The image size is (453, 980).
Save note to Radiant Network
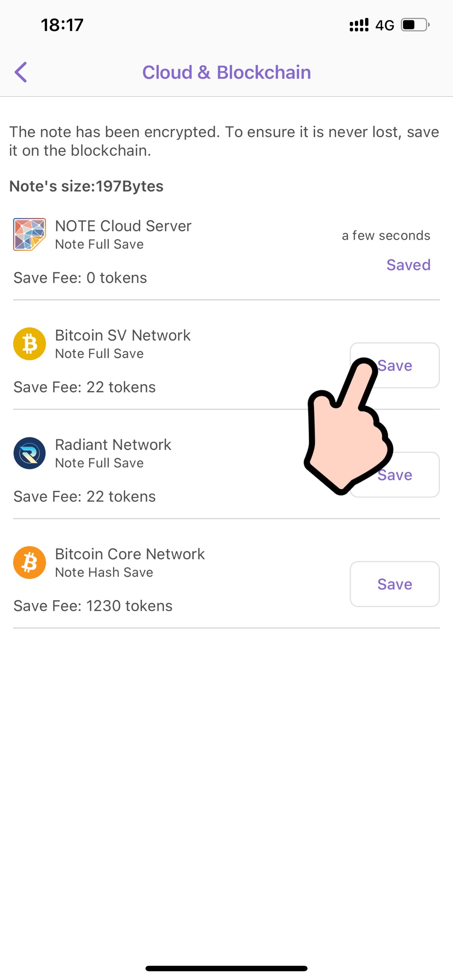(x=414, y=475)
